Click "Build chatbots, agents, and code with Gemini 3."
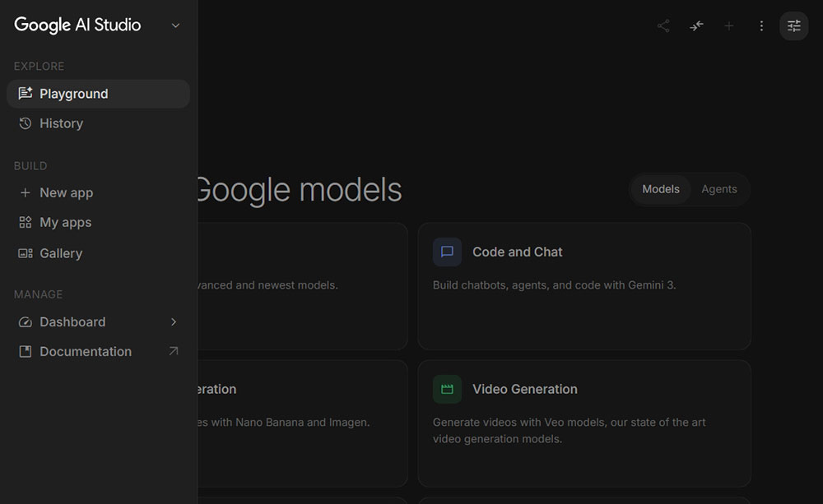823x504 pixels. point(554,284)
